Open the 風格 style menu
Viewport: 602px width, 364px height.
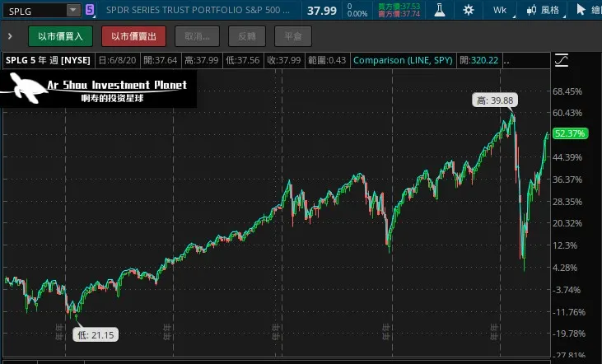coord(544,11)
